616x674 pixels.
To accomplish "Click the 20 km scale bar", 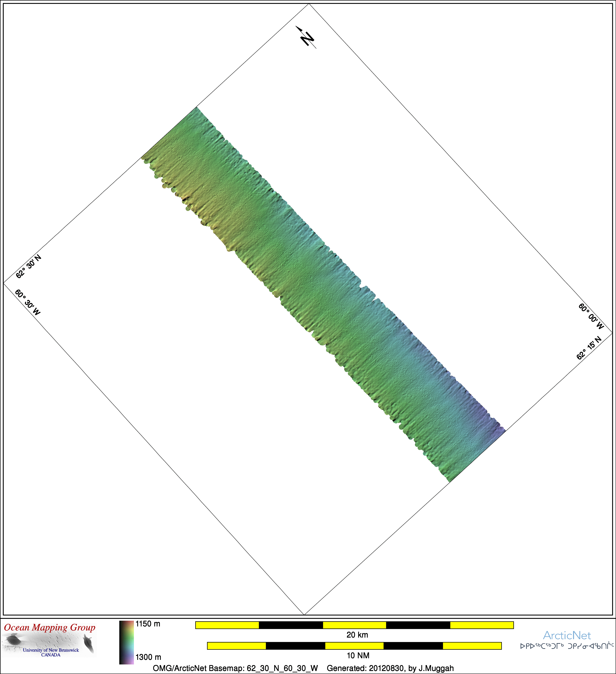I will click(x=354, y=625).
